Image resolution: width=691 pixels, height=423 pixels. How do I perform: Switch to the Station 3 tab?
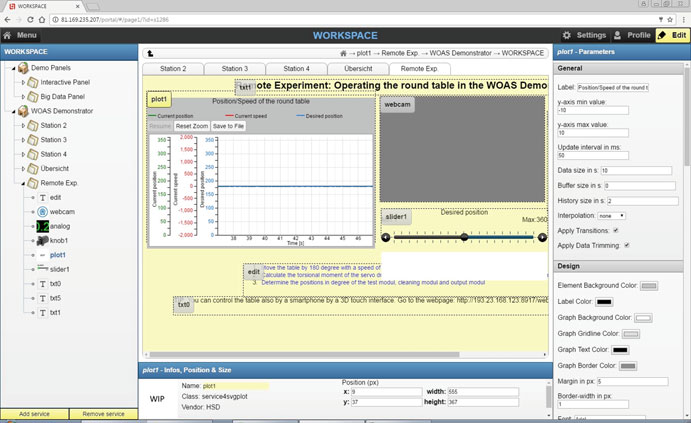[x=234, y=69]
